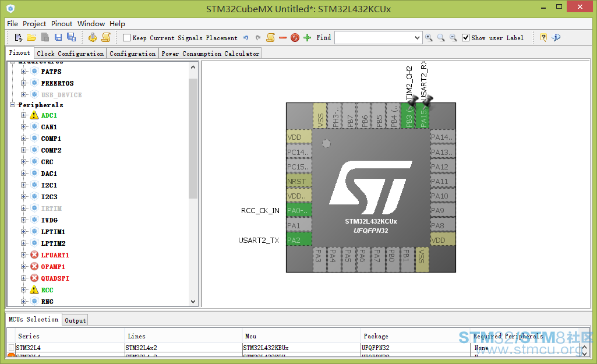Image resolution: width=597 pixels, height=364 pixels.
Task: Click the green PA0 pin on the chip
Action: coord(299,211)
